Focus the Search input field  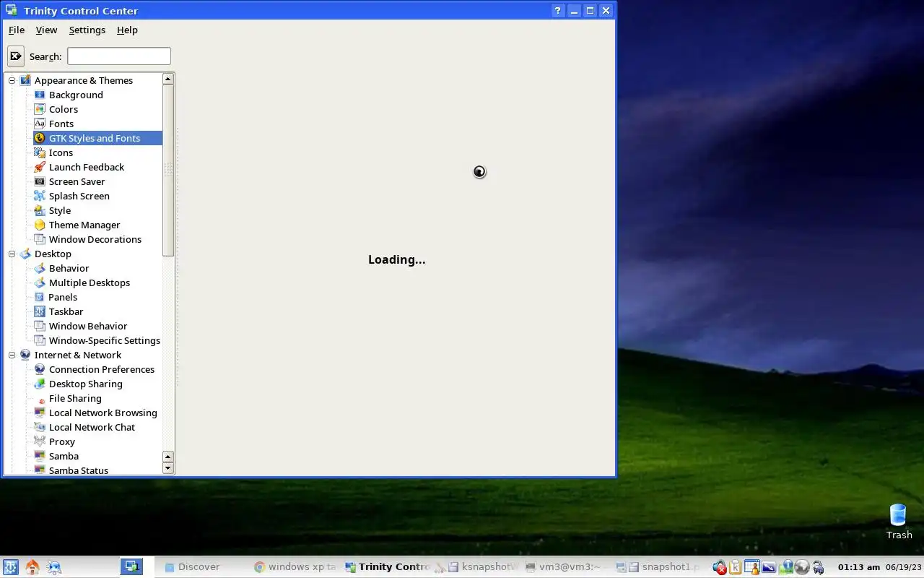pyautogui.click(x=119, y=56)
